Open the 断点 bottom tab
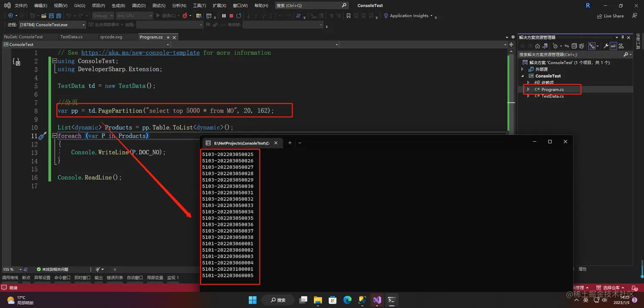 (26, 278)
